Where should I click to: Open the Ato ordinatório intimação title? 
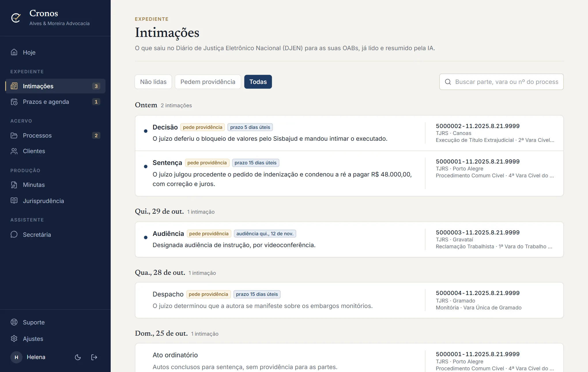tap(175, 355)
